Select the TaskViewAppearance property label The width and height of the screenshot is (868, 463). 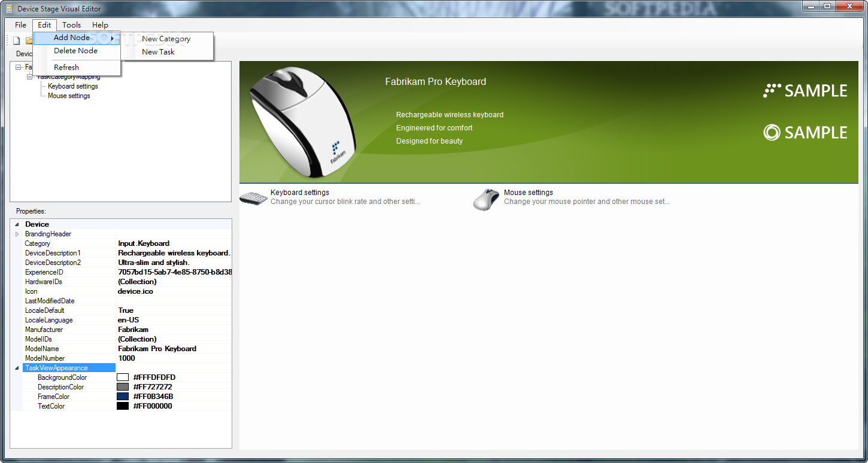click(69, 368)
